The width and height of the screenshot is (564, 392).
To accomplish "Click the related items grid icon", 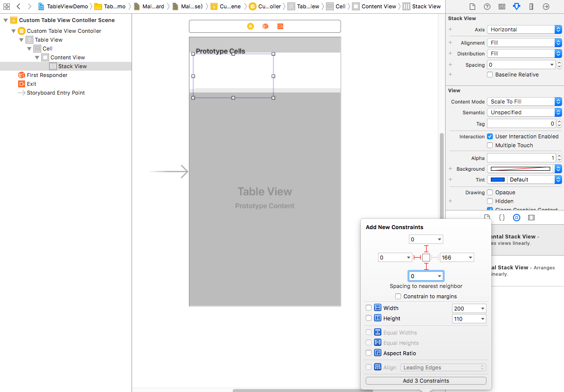I will pyautogui.click(x=6, y=6).
